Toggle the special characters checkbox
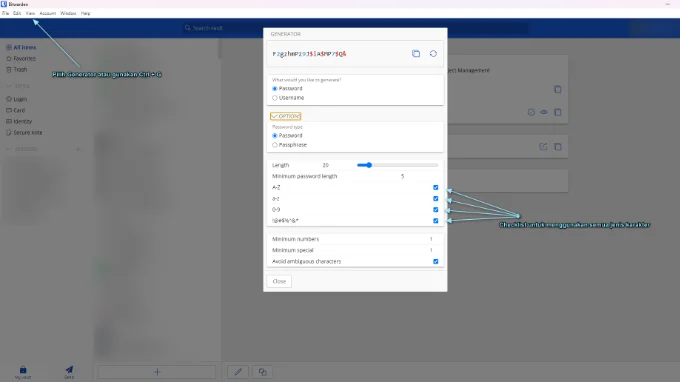The height and width of the screenshot is (382, 680). pos(435,221)
